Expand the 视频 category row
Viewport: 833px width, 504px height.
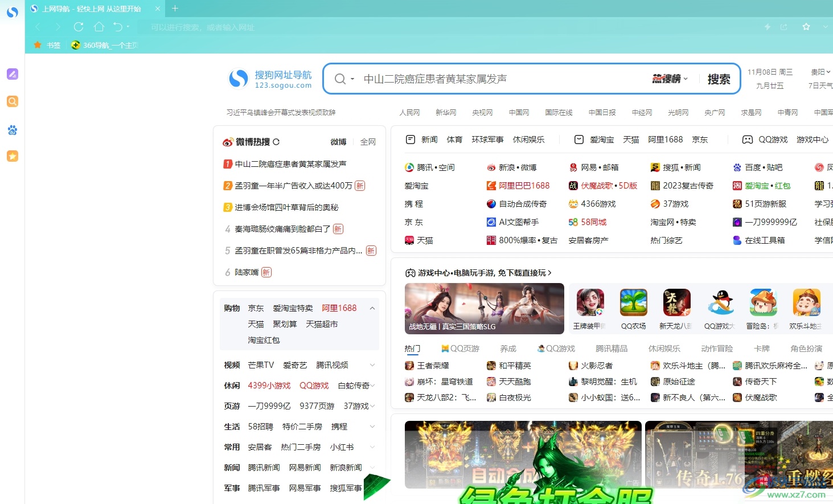[x=372, y=365]
